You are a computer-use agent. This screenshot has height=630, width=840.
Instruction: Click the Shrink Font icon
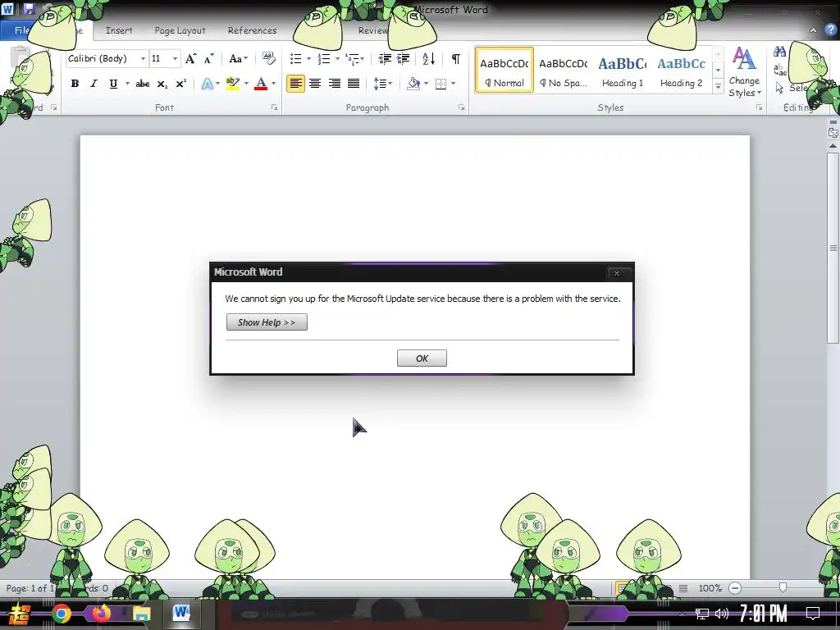point(209,58)
